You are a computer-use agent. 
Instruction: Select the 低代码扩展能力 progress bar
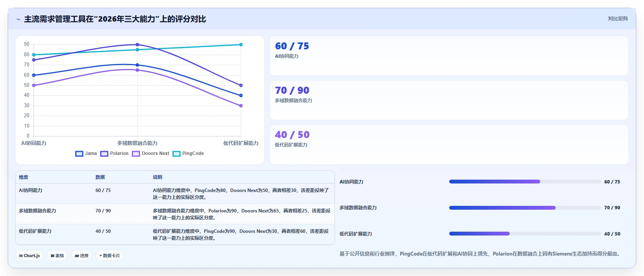tap(525, 234)
